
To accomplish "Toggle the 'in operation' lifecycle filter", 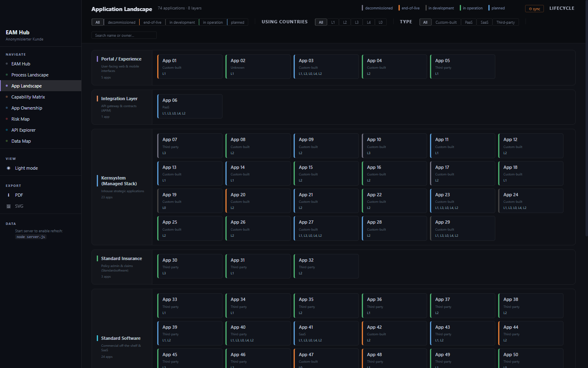I will 213,22.
